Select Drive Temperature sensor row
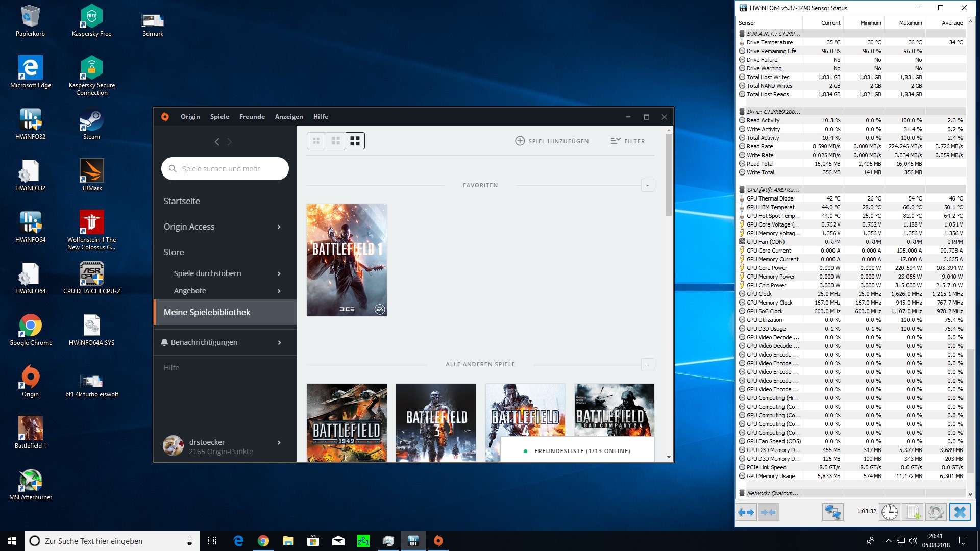 [852, 42]
